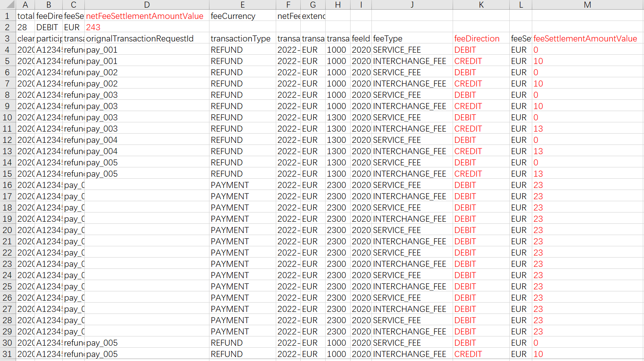Screen dimensions: 644x361
Task: Click the orignalTransactionRequestId cell
Action: [x=140, y=39]
